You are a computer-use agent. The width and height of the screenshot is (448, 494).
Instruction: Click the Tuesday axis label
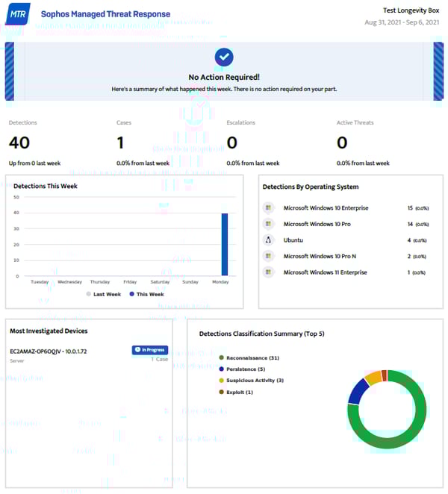[x=40, y=282]
